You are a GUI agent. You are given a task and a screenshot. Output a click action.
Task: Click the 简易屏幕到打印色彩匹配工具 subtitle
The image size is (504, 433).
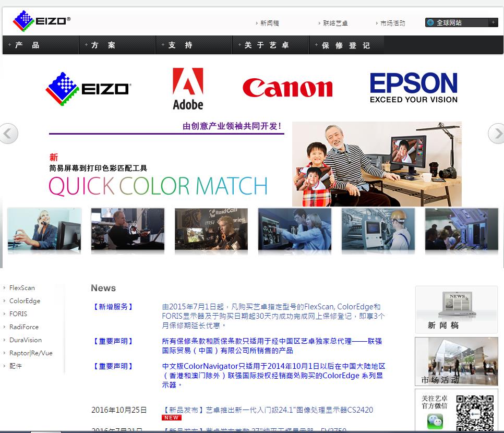(98, 168)
